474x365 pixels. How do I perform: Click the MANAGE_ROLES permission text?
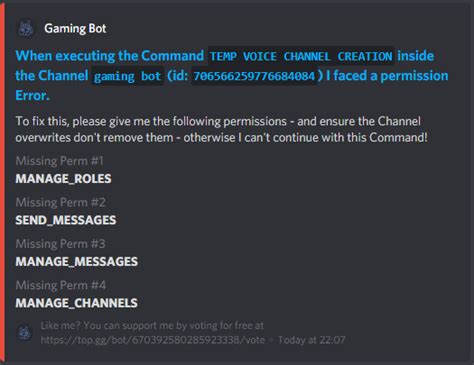pyautogui.click(x=63, y=179)
